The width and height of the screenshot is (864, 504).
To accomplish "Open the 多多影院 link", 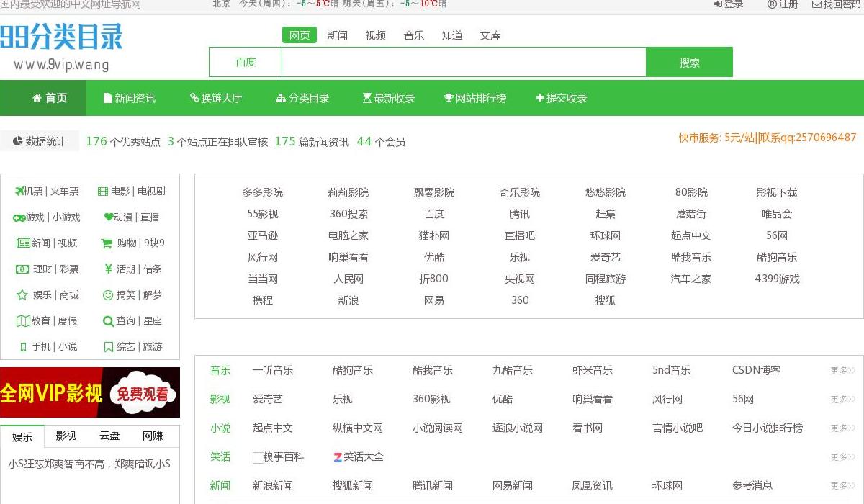I will click(x=263, y=192).
